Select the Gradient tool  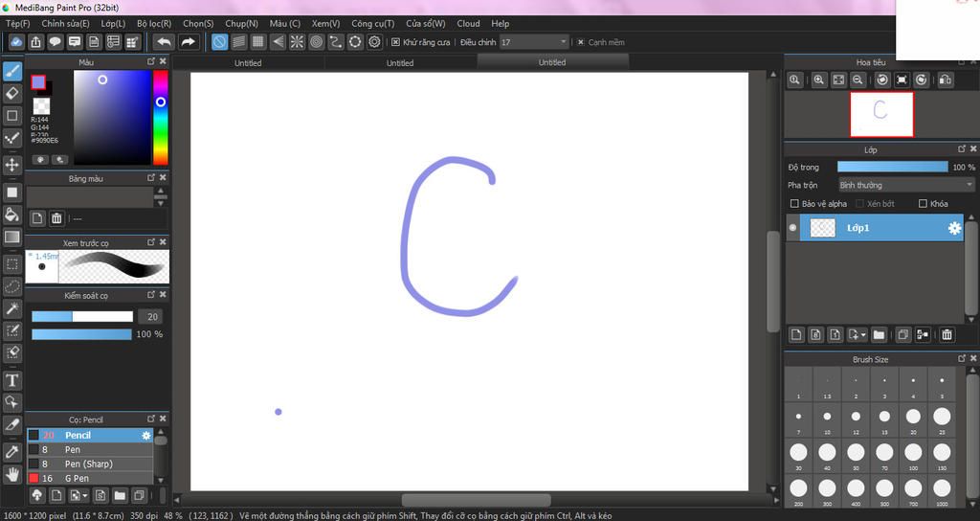[11, 238]
